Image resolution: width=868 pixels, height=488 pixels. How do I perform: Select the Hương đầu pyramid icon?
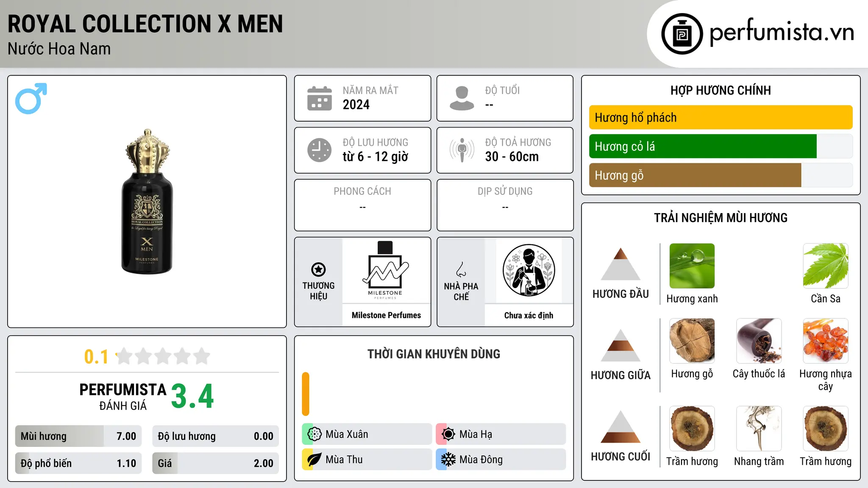click(x=620, y=264)
